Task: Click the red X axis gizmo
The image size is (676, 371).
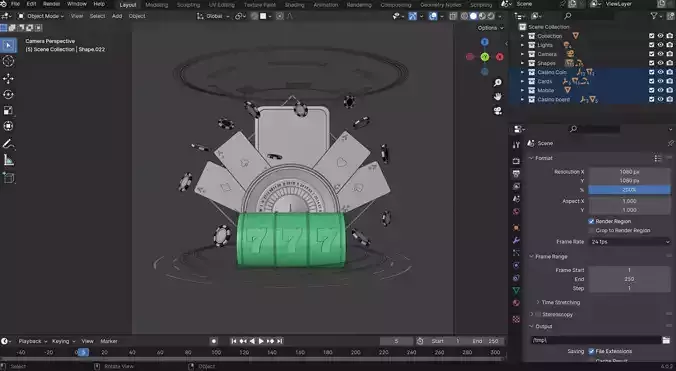Action: 499,57
